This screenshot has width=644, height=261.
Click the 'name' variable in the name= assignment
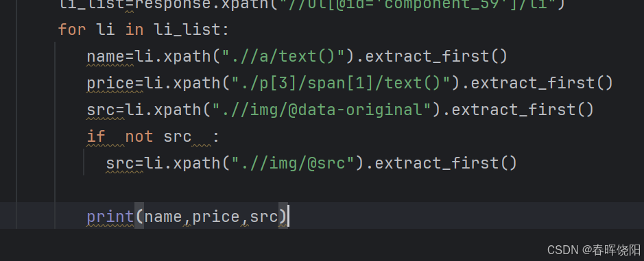(x=106, y=56)
